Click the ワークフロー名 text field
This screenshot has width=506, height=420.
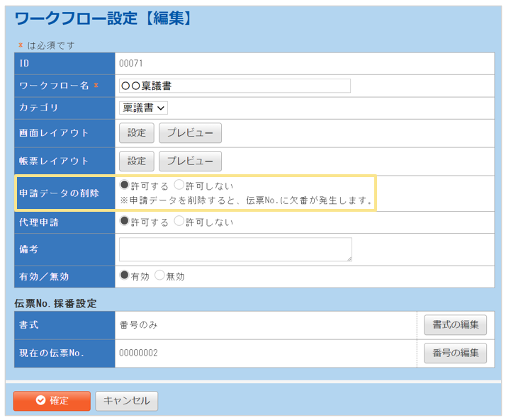235,86
